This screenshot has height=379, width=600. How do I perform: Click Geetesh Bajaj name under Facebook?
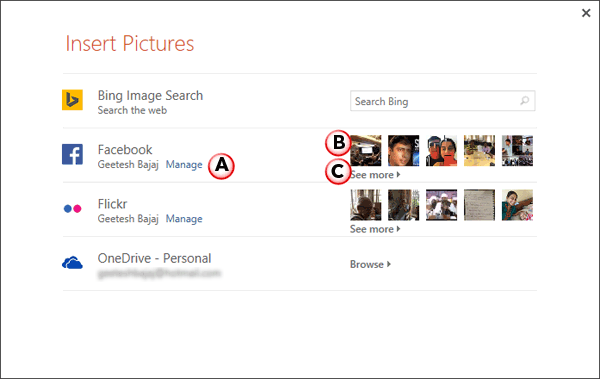(x=128, y=165)
